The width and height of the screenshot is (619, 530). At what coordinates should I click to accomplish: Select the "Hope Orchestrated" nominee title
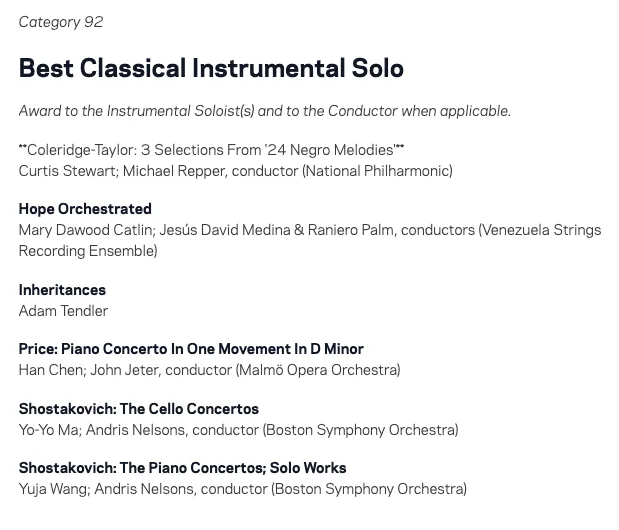(85, 209)
